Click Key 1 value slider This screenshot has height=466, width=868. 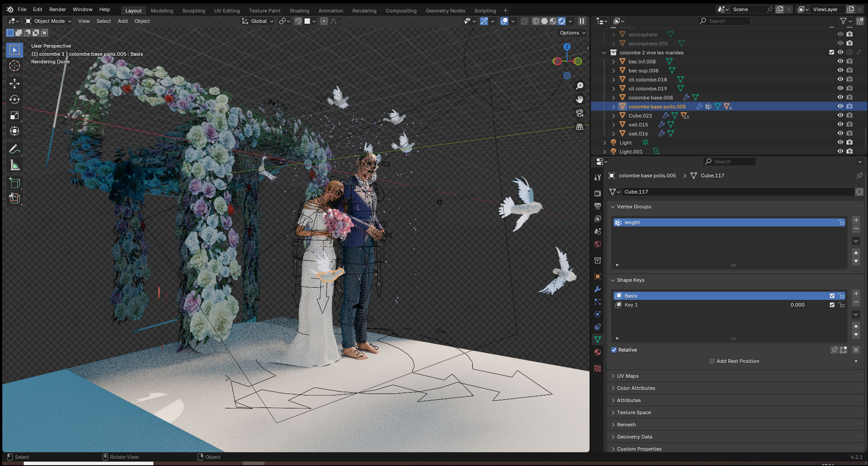point(797,305)
